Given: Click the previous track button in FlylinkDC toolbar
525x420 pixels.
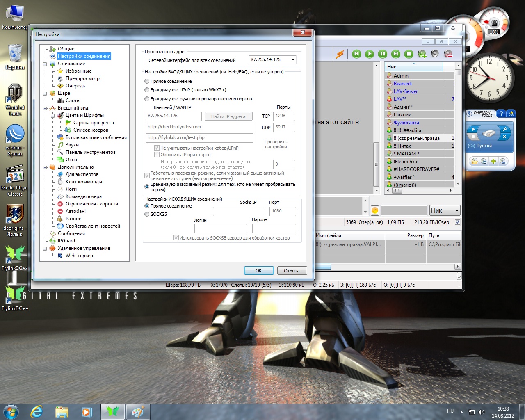Looking at the screenshot, I should pos(356,54).
